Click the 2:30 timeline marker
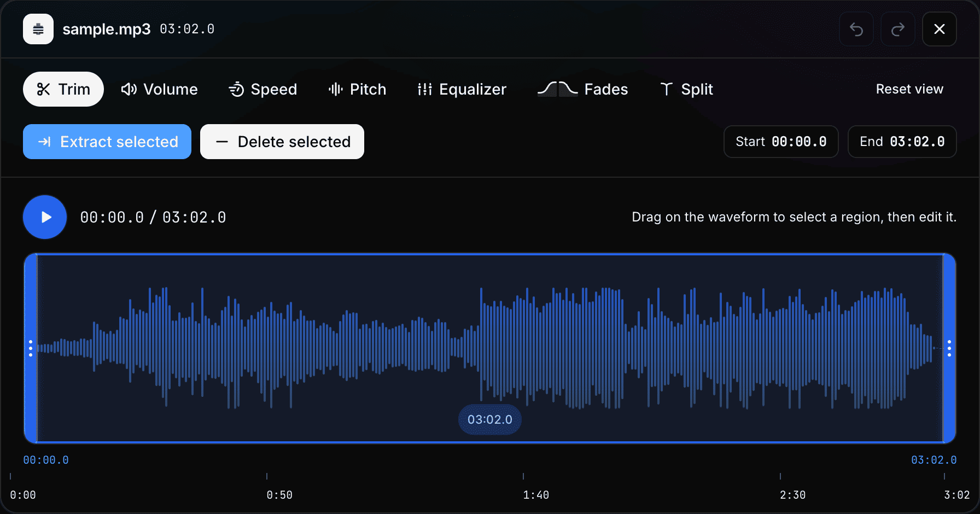The width and height of the screenshot is (980, 514). coord(792,495)
